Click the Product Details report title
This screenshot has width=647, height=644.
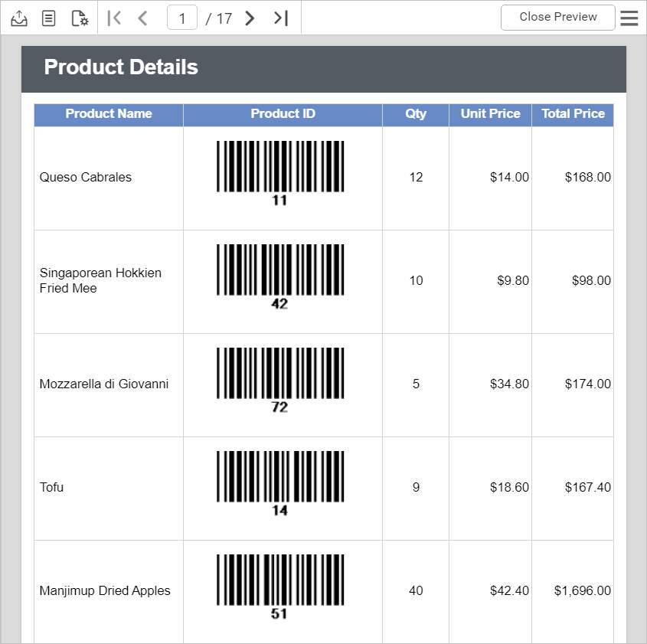point(120,67)
